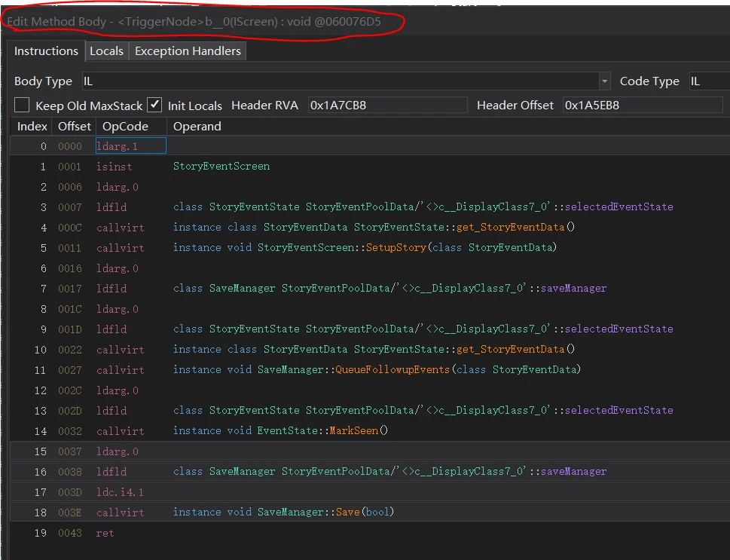Open the Locals tab
Screen dimensions: 730x560
pos(107,51)
